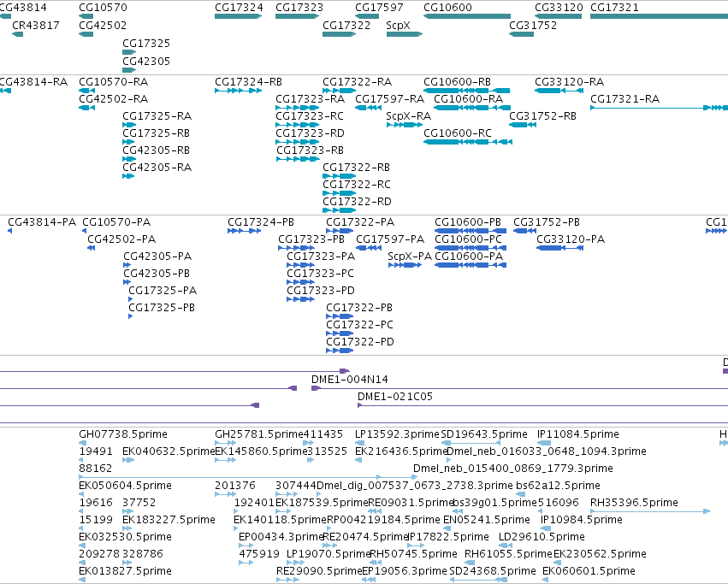
Task: Select protein CG10570-PA
Action: [116, 222]
